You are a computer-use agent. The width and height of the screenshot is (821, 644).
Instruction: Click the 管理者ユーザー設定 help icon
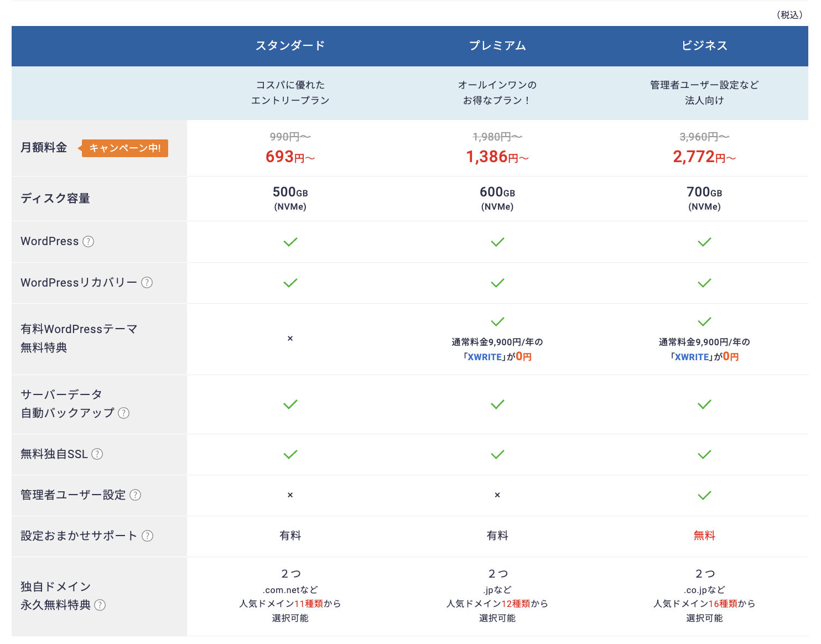click(x=136, y=495)
